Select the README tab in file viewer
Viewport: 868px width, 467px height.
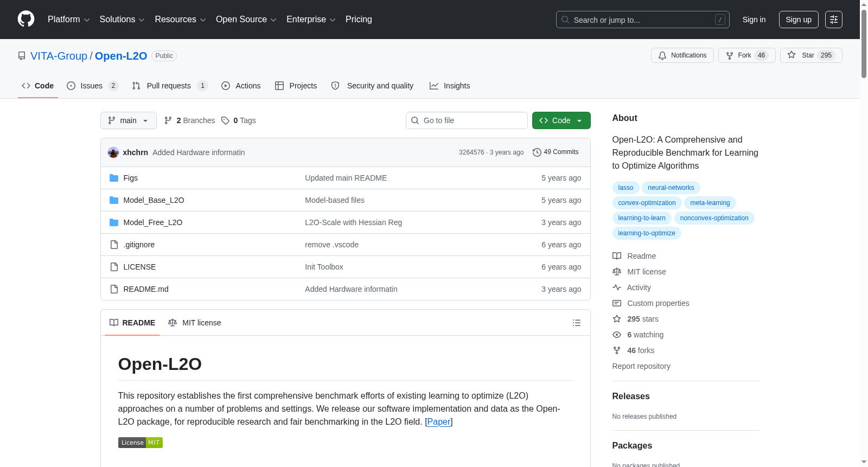132,323
